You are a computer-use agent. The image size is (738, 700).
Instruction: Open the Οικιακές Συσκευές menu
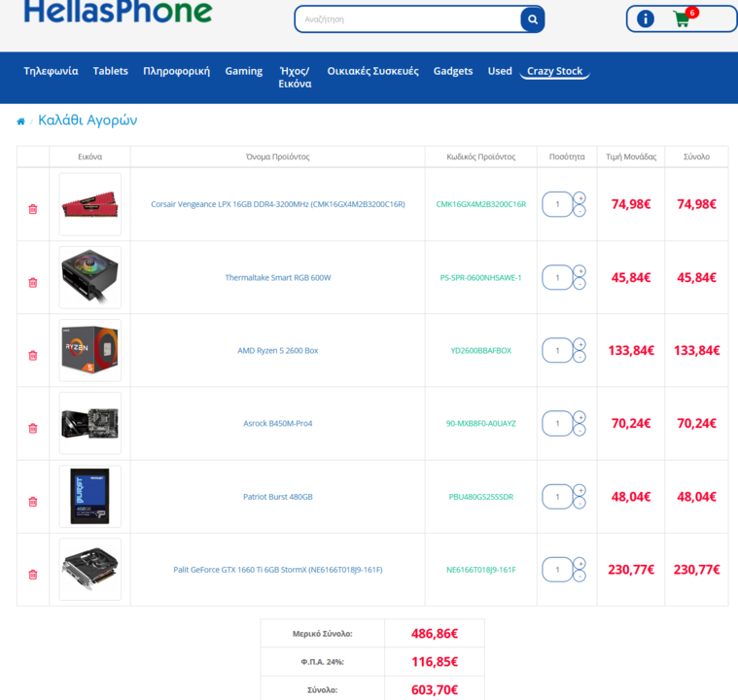[372, 71]
